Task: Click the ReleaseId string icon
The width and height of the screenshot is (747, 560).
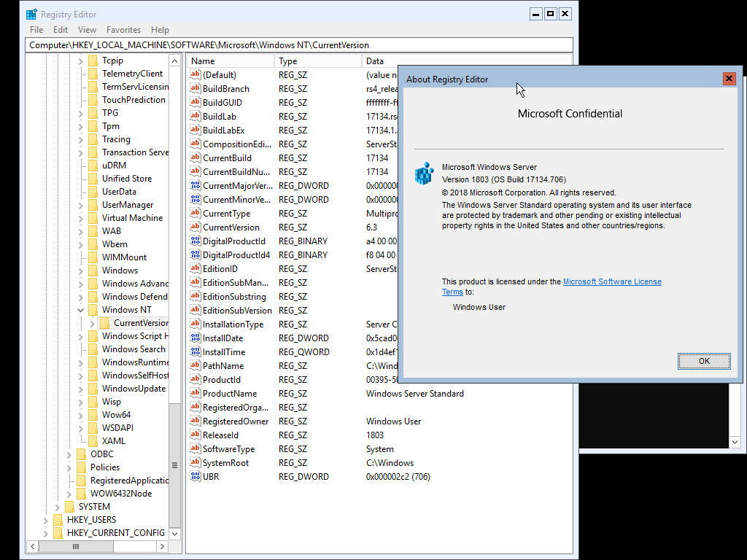Action: (195, 435)
